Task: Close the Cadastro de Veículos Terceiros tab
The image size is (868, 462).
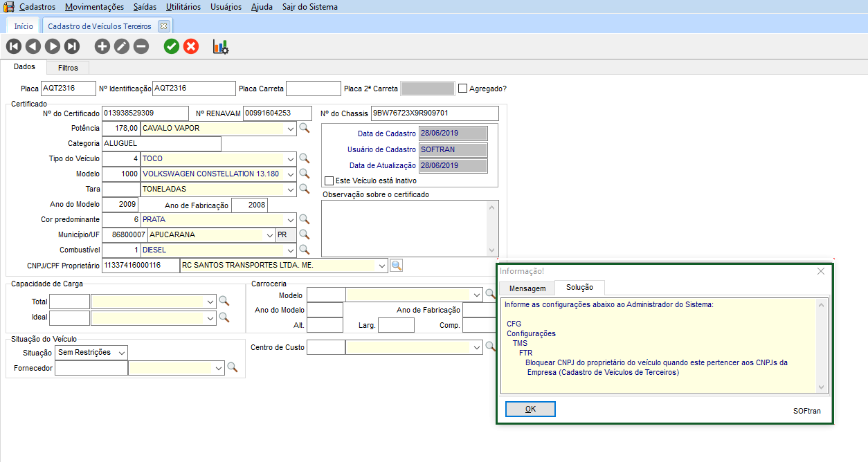Action: click(x=163, y=26)
